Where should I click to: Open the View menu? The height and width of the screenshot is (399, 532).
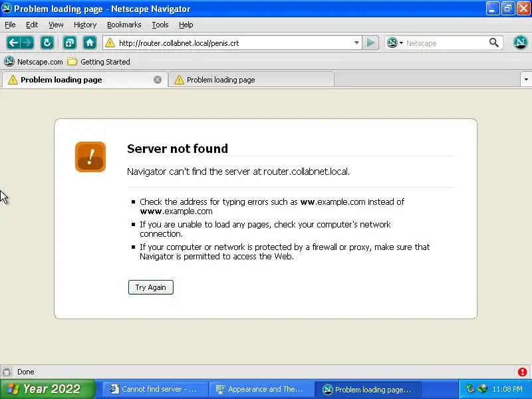(x=56, y=25)
